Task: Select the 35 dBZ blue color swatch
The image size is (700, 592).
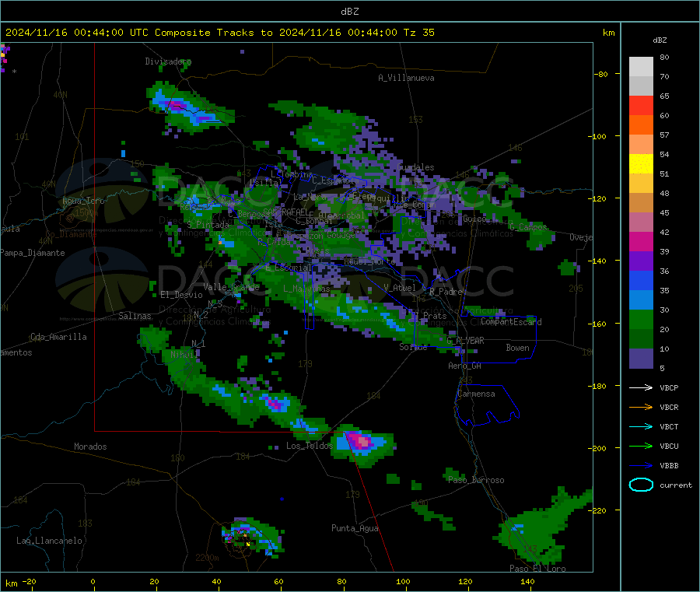Action: tap(641, 280)
